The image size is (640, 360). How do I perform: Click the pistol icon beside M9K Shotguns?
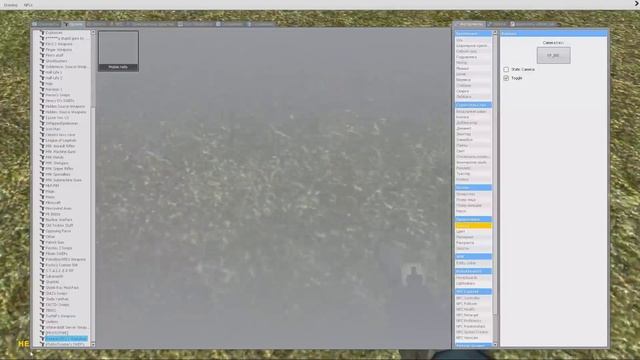42,163
